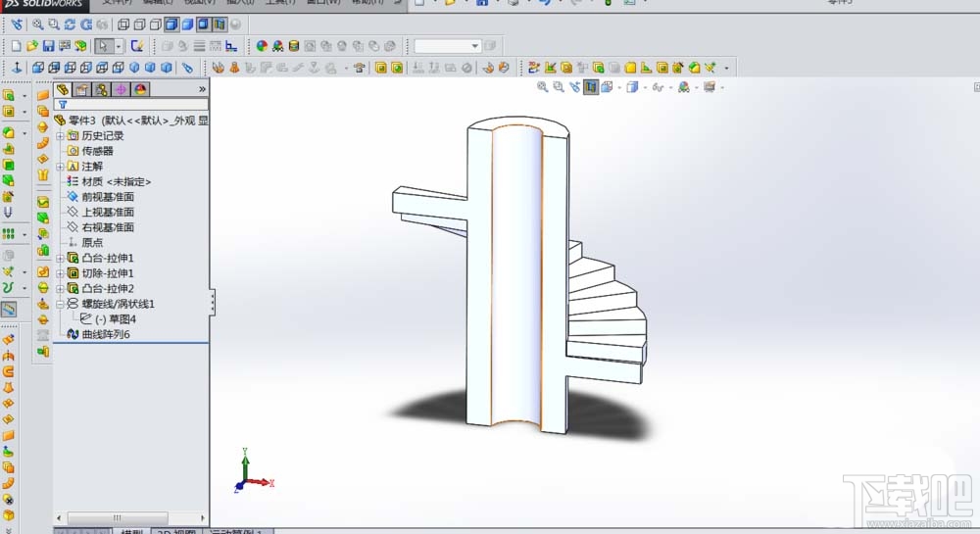Toggle Shaded With Edges display mode
This screenshot has width=980, height=534.
[x=171, y=24]
